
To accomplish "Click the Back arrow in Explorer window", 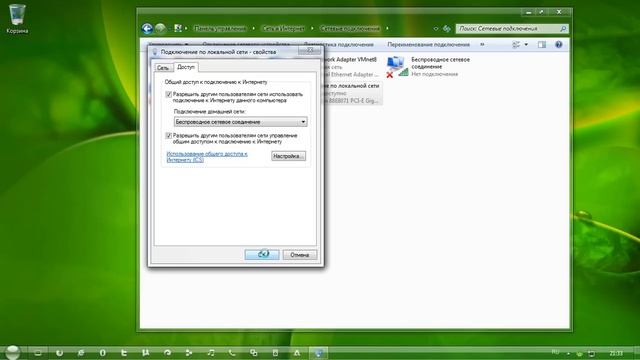I will click(147, 28).
